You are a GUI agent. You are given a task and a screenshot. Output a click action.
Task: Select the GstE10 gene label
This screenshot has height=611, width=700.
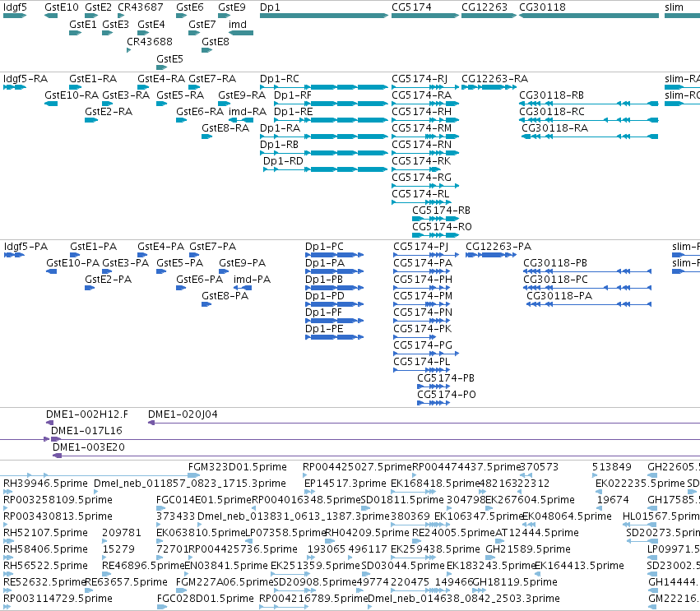[62, 7]
